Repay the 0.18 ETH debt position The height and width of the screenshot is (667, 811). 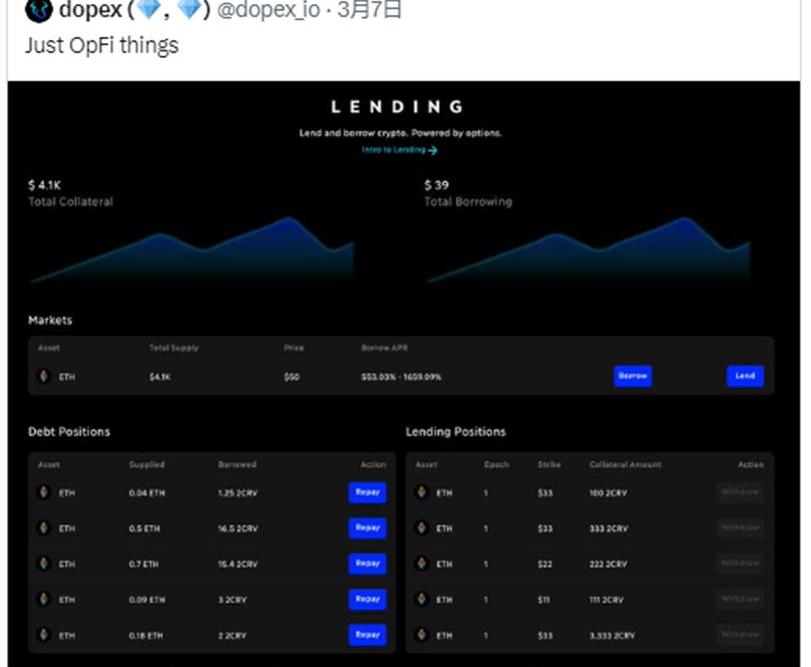367,634
